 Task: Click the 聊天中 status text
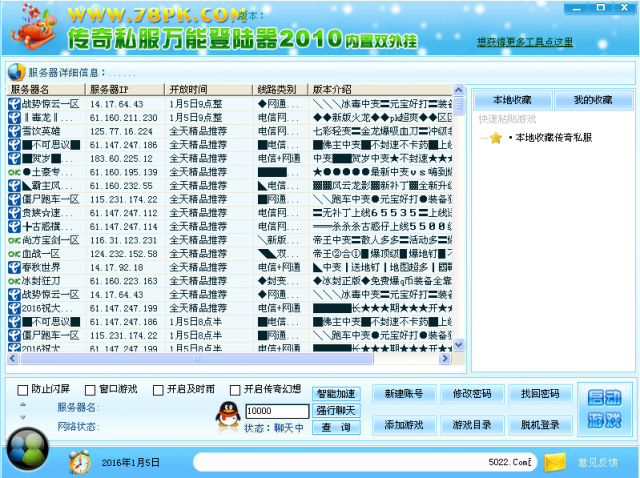[289, 428]
